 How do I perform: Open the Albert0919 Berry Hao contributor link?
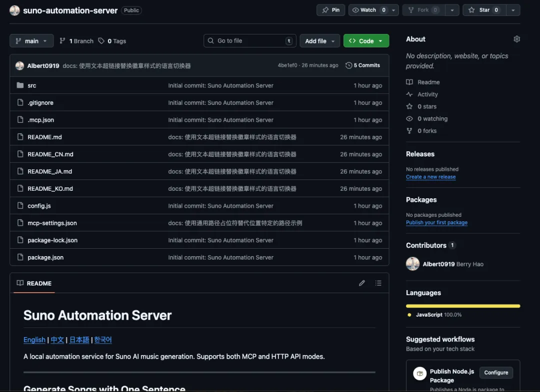453,264
